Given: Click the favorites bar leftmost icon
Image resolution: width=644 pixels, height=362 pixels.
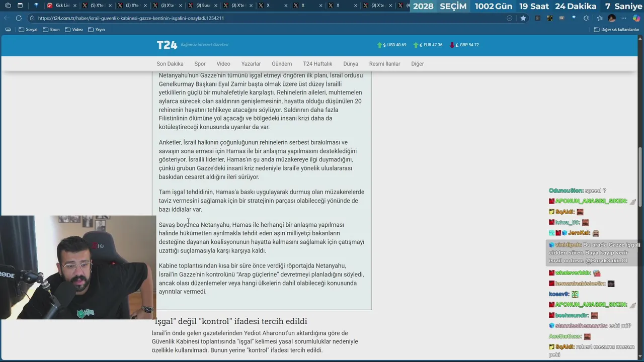Looking at the screenshot, I should (x=8, y=29).
